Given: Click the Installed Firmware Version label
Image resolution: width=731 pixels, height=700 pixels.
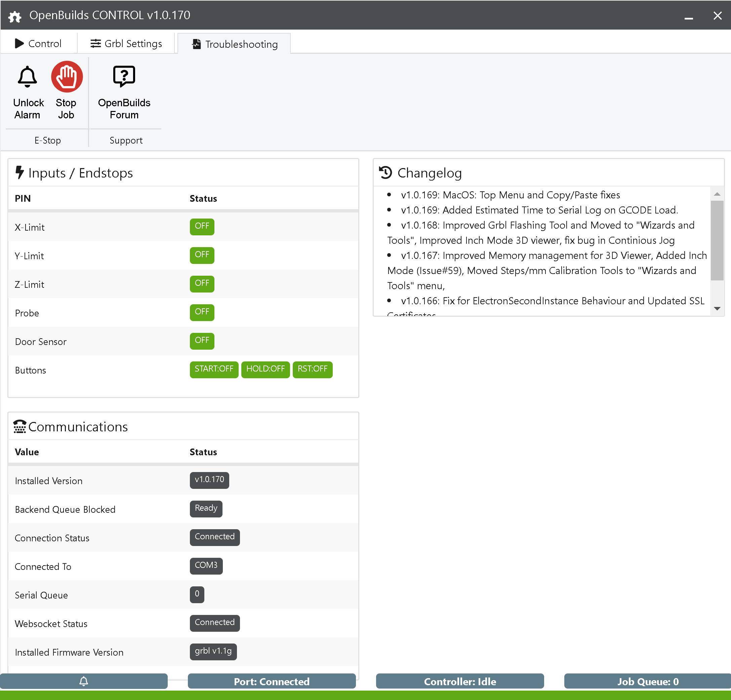Looking at the screenshot, I should [x=69, y=652].
